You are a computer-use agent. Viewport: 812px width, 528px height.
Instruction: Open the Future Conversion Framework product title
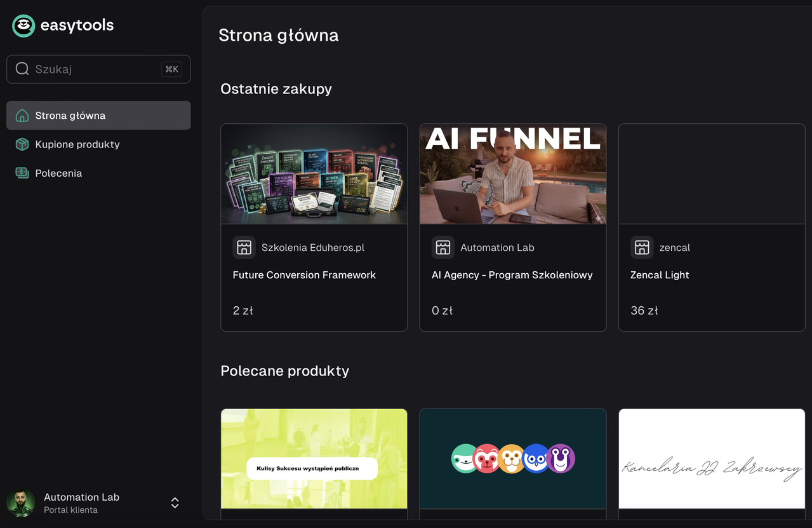click(304, 275)
